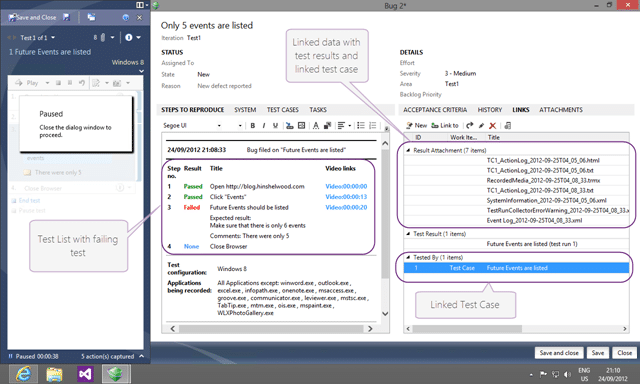
Task: Open Video:00:00:20 link for step 3
Action: (346, 207)
